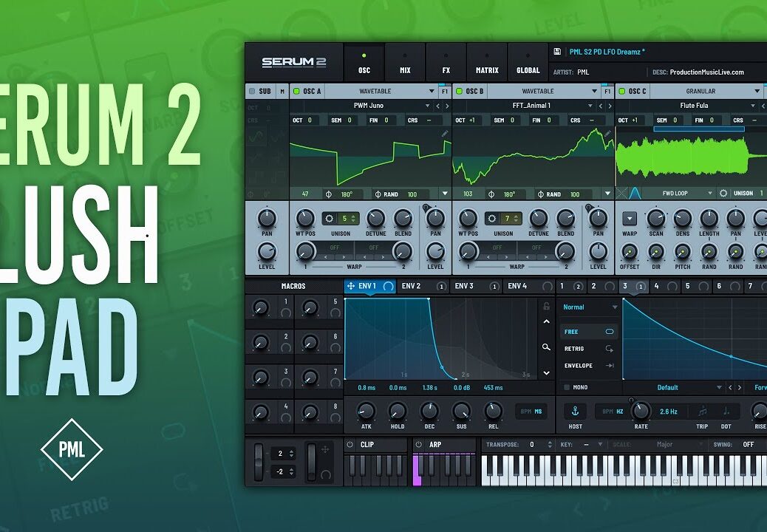Click the ARP power icon
Image resolution: width=767 pixels, height=532 pixels.
tap(418, 445)
